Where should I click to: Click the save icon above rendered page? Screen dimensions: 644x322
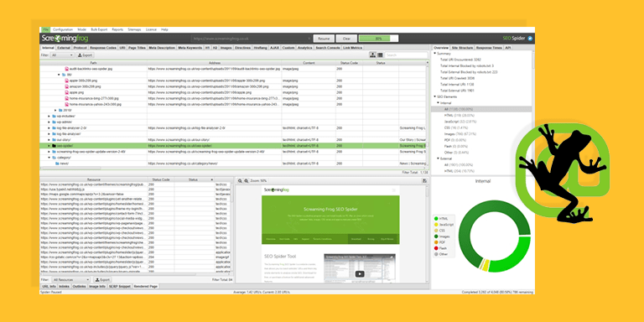pos(424,181)
